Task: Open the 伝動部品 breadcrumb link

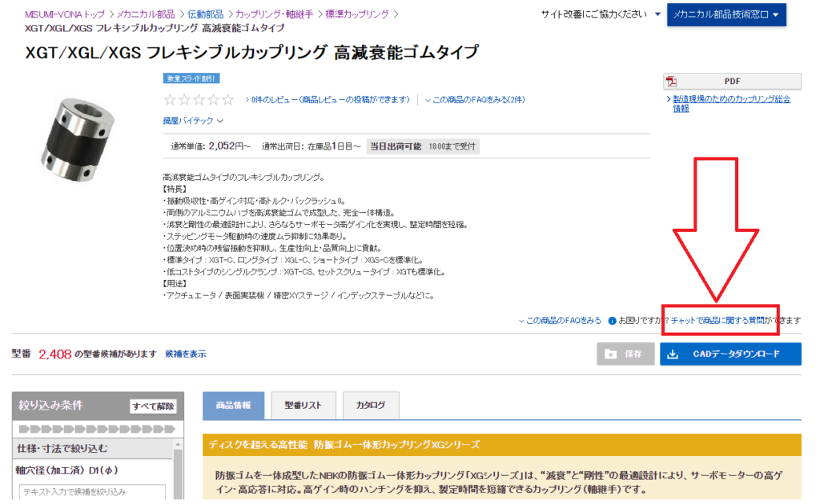Action: [x=207, y=14]
